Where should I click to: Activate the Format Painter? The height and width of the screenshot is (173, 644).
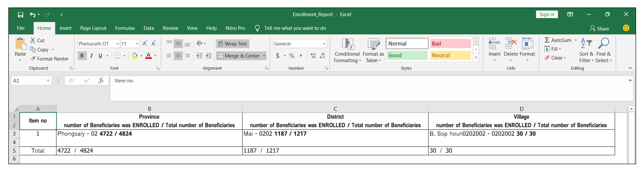(x=49, y=59)
